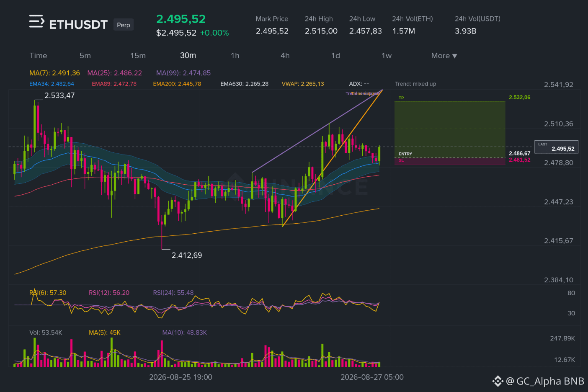The image size is (588, 392).
Task: Click the Vol: 53.54K label
Action: click(x=46, y=333)
